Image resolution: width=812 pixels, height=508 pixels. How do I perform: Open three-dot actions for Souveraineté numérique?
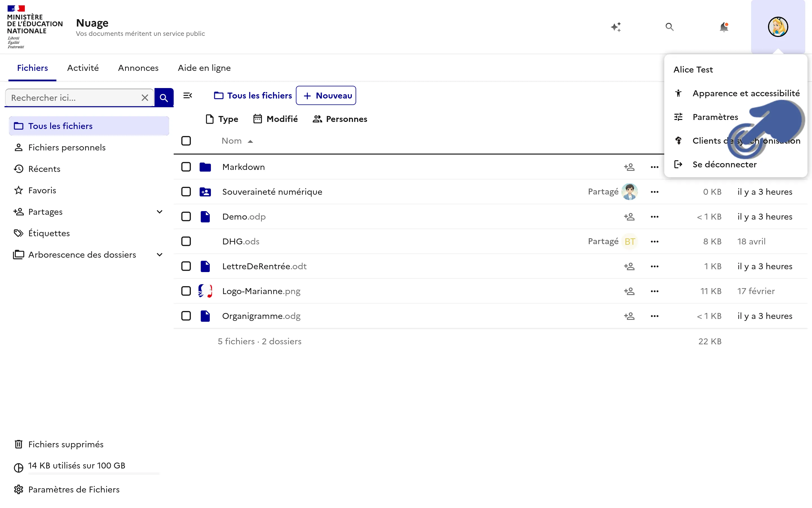[x=654, y=192]
